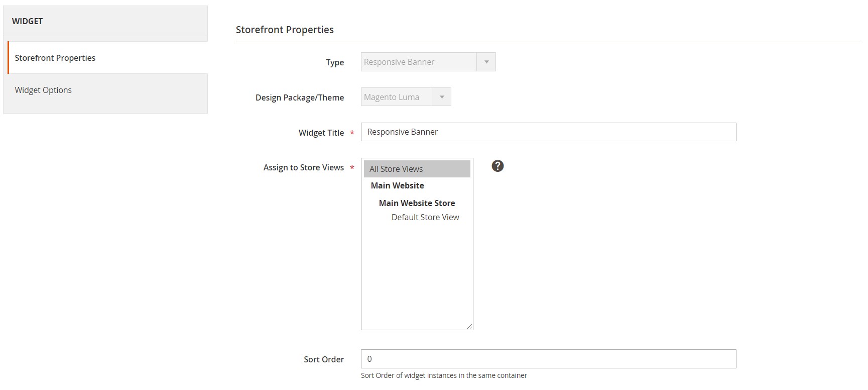This screenshot has width=868, height=390.
Task: Click the Sort Order label
Action: pos(324,359)
